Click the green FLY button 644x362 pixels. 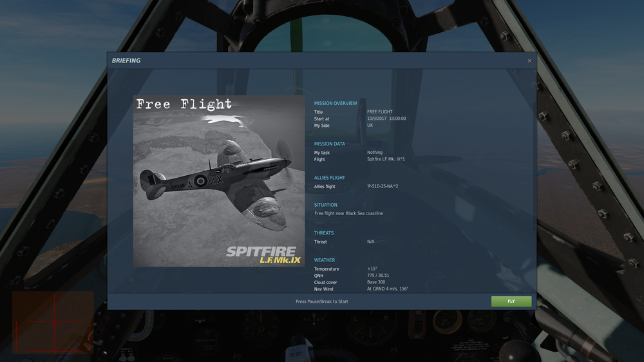pyautogui.click(x=511, y=301)
